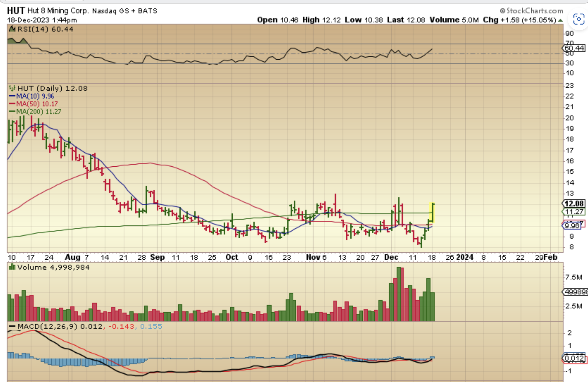The width and height of the screenshot is (588, 382).
Task: Click the StockCharts.com copyright watermark
Action: [532, 11]
